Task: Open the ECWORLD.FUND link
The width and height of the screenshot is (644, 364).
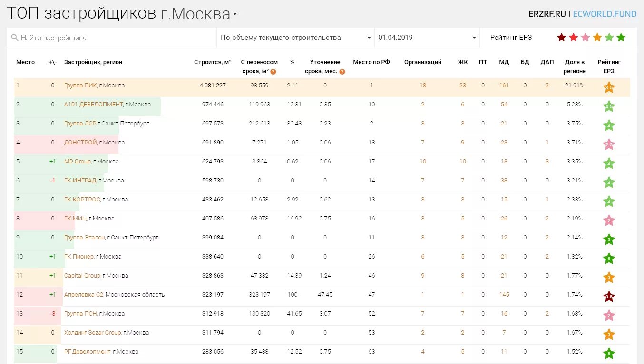Action: pos(605,14)
